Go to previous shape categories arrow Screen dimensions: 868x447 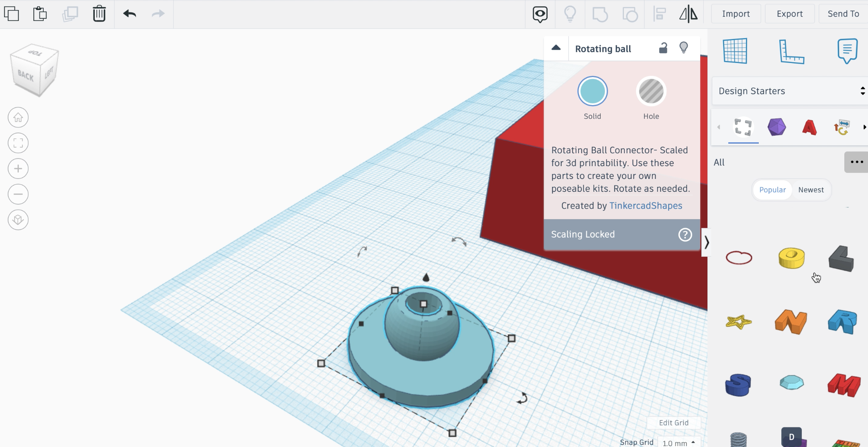coord(719,127)
